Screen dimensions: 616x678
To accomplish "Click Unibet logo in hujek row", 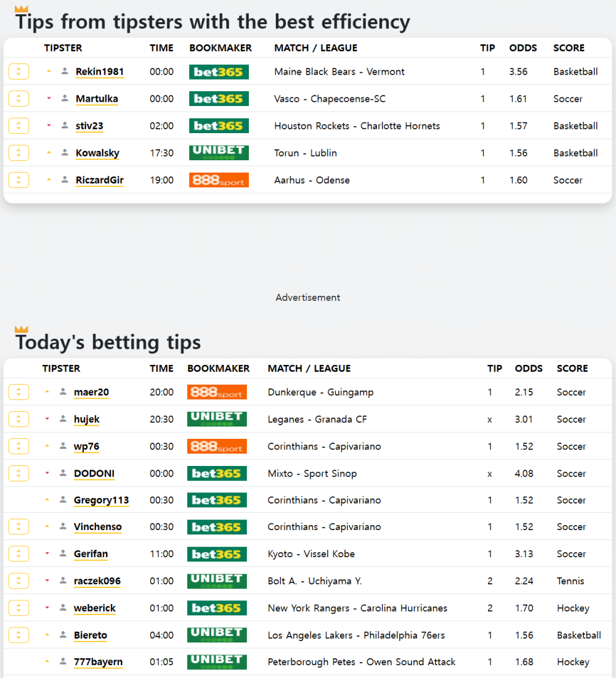I will click(x=217, y=419).
